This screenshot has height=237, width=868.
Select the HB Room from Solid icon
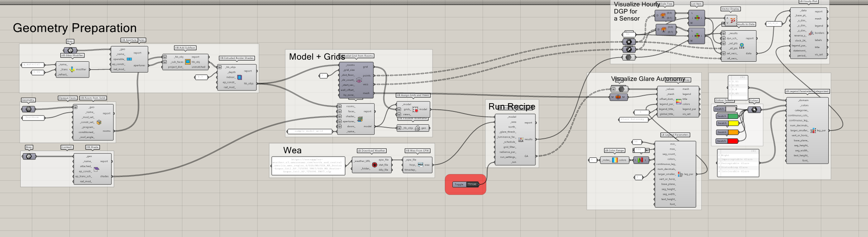(x=99, y=122)
